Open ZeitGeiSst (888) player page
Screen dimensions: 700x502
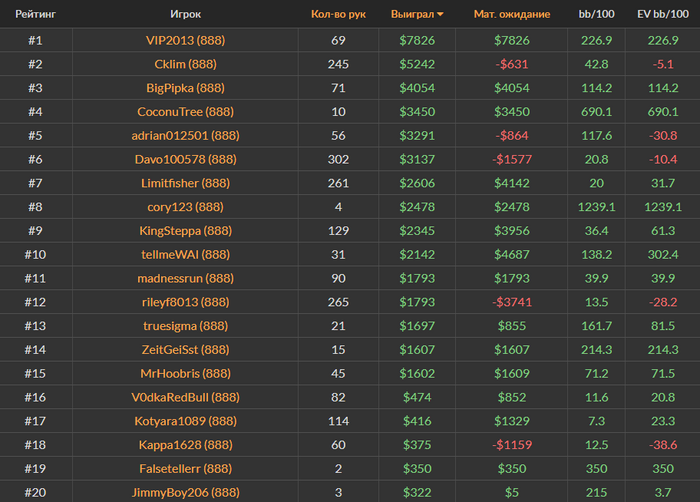point(185,350)
